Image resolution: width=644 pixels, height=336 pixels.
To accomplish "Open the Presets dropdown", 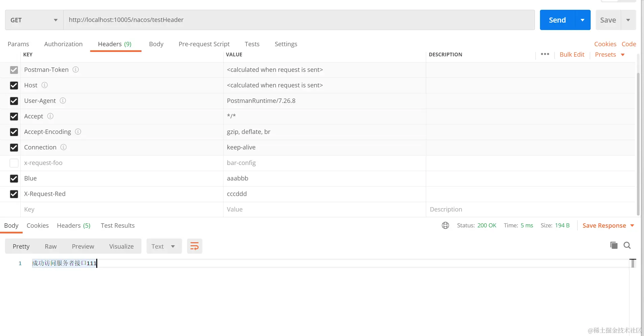I will pos(610,54).
